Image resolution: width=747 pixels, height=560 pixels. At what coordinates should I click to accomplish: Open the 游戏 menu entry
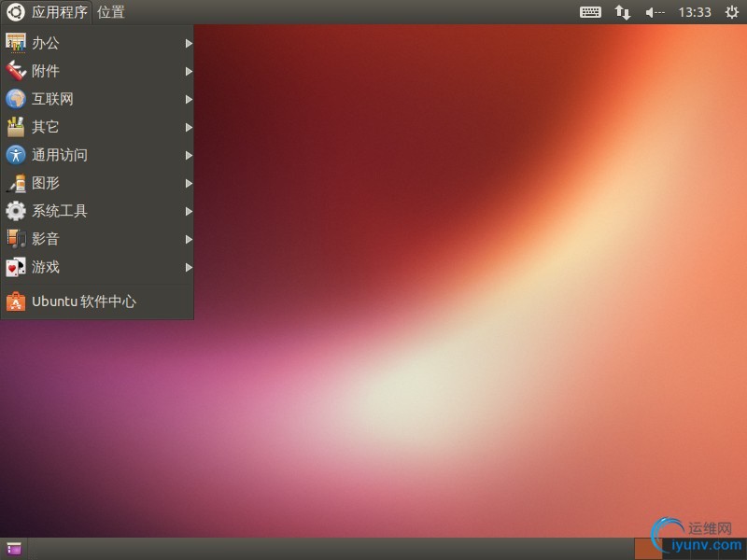pyautogui.click(x=97, y=267)
